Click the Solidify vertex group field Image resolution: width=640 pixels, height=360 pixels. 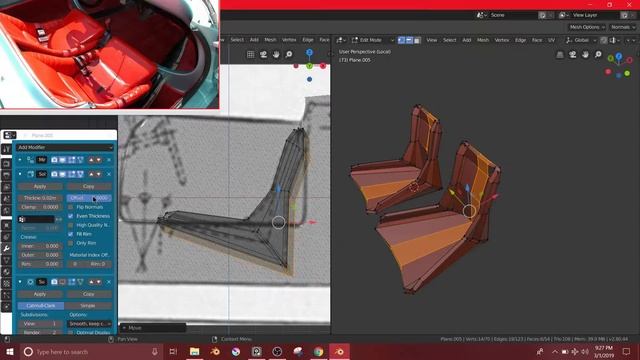[36, 220]
